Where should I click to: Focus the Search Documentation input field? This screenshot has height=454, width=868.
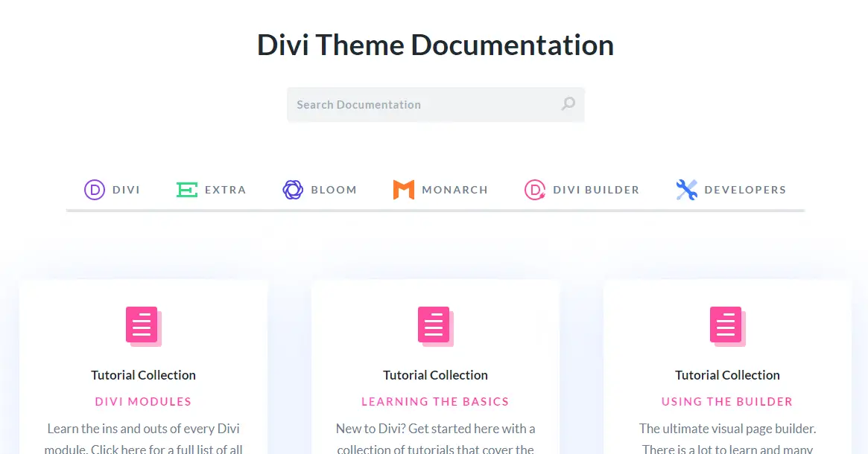tap(436, 104)
